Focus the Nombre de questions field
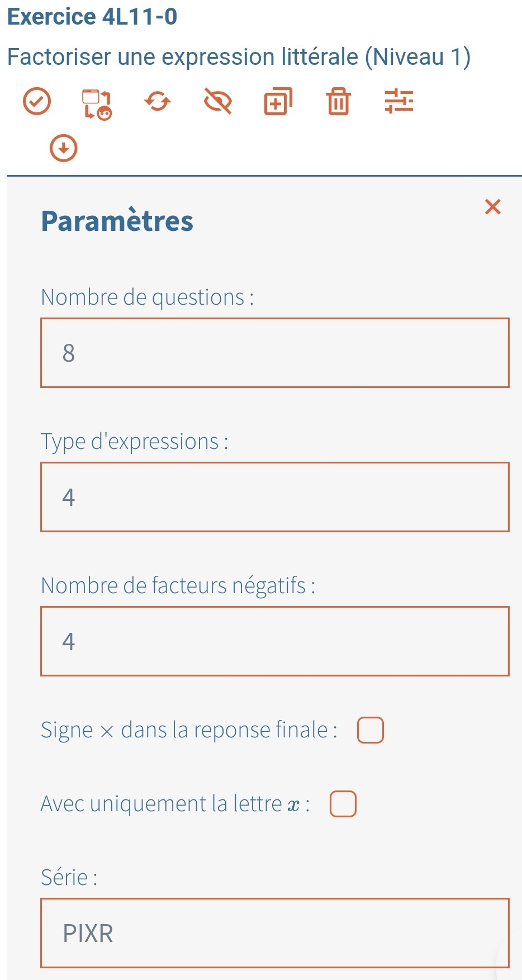This screenshot has width=522, height=980. [x=275, y=353]
